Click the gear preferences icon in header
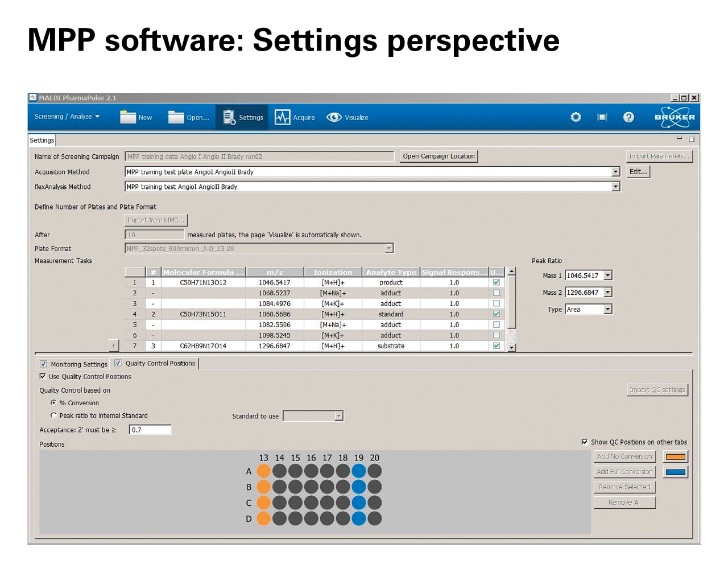The width and height of the screenshot is (728, 568). (x=576, y=117)
